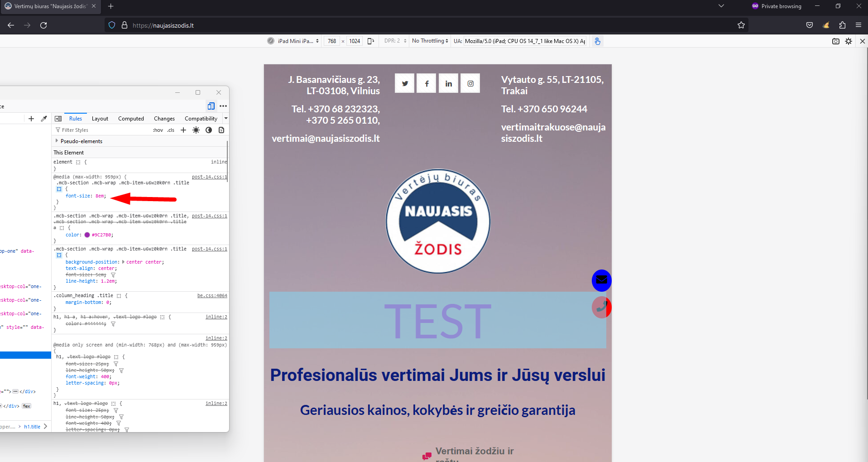Filter rules containing font-size: 5em property
The height and width of the screenshot is (462, 868).
pyautogui.click(x=113, y=275)
